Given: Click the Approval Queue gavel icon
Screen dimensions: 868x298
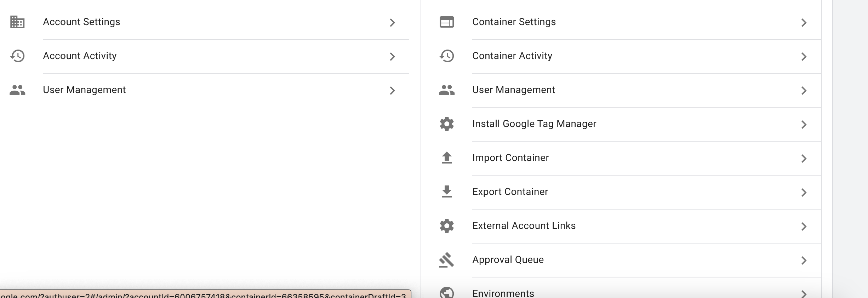Looking at the screenshot, I should (x=446, y=260).
